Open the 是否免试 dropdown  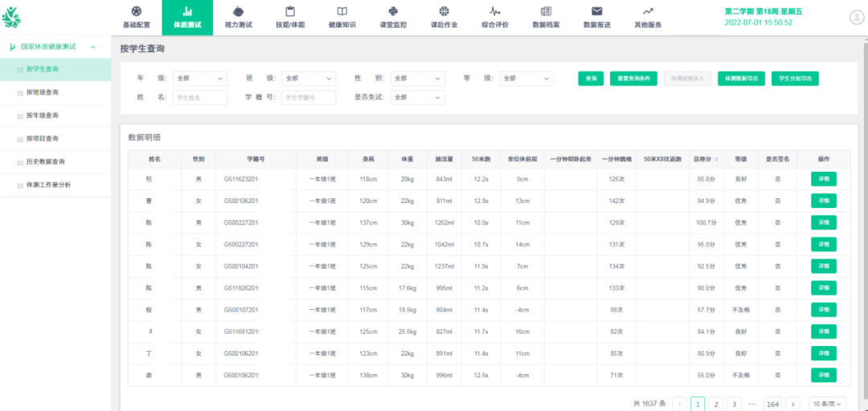pyautogui.click(x=417, y=97)
